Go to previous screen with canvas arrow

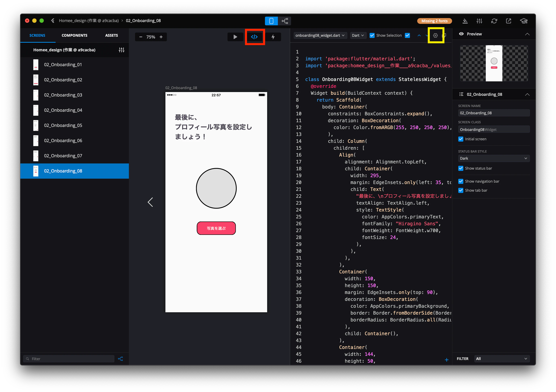point(150,202)
